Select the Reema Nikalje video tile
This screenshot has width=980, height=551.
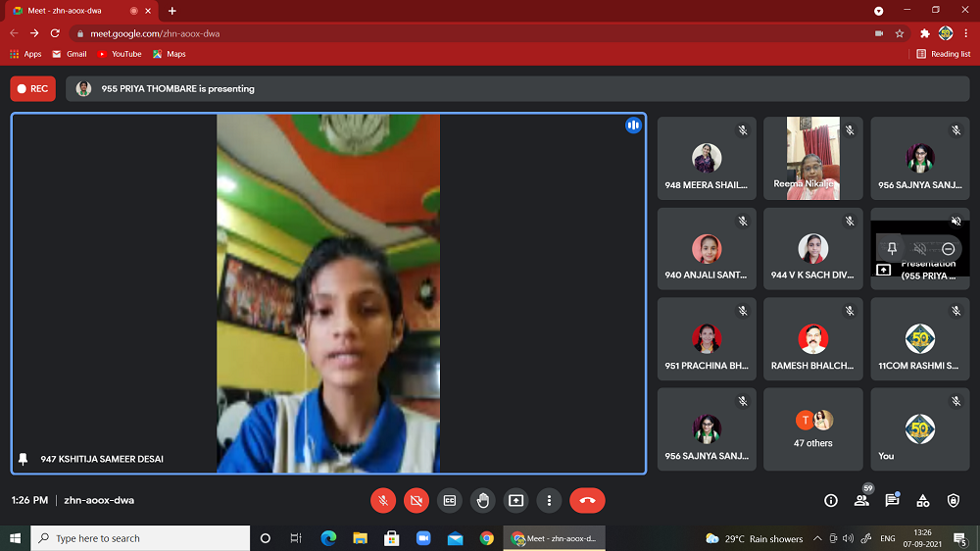[x=812, y=158]
